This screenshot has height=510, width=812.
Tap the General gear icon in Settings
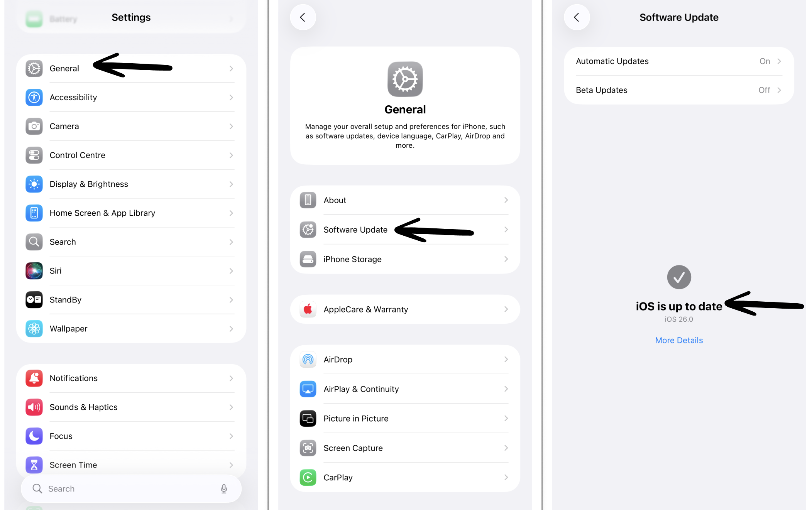point(34,68)
